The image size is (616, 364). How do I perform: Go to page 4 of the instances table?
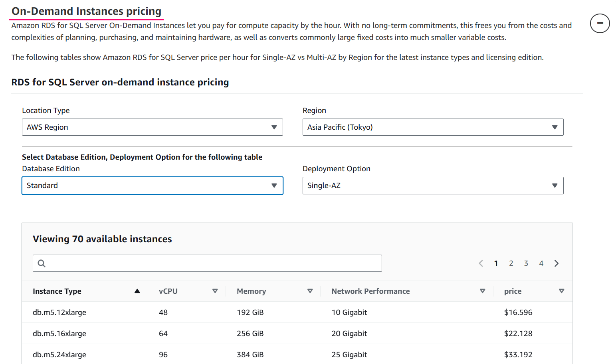click(x=541, y=263)
